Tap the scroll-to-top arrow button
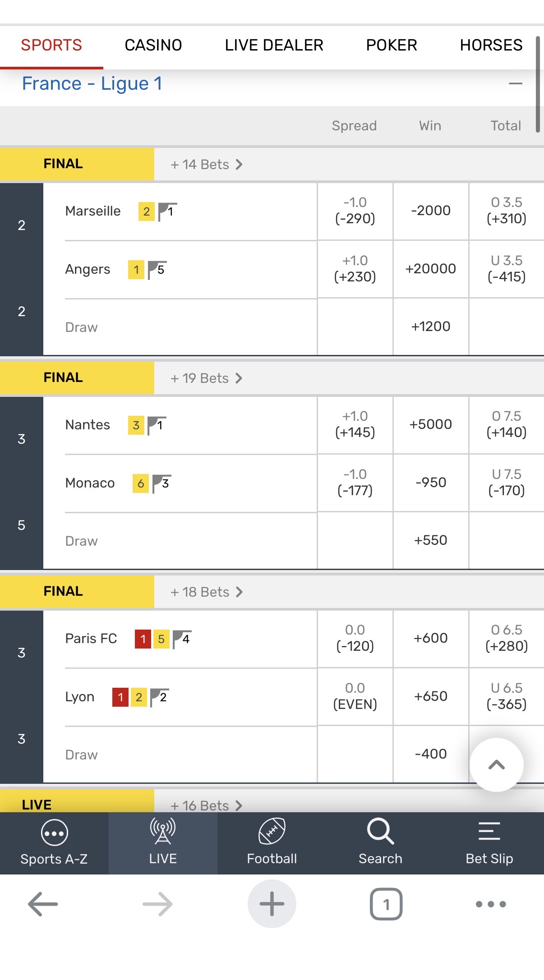544x980 pixels. (496, 764)
